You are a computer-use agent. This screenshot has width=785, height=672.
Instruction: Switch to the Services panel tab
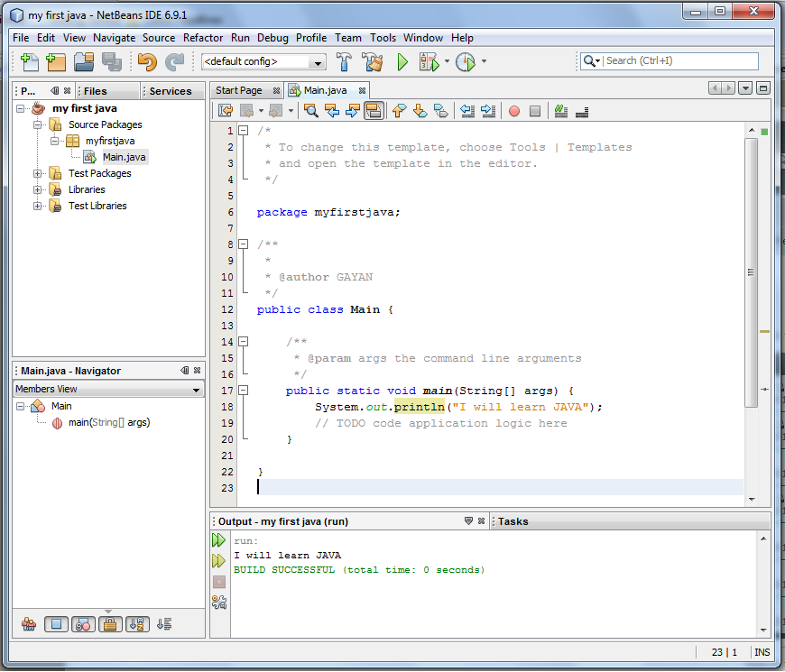[x=171, y=91]
